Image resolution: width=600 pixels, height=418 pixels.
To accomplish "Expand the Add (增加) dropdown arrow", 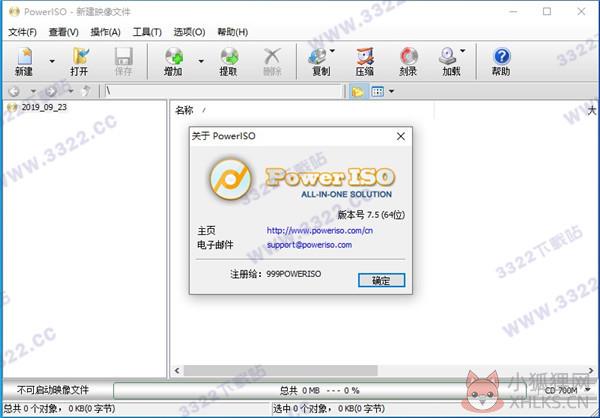I will (201, 61).
